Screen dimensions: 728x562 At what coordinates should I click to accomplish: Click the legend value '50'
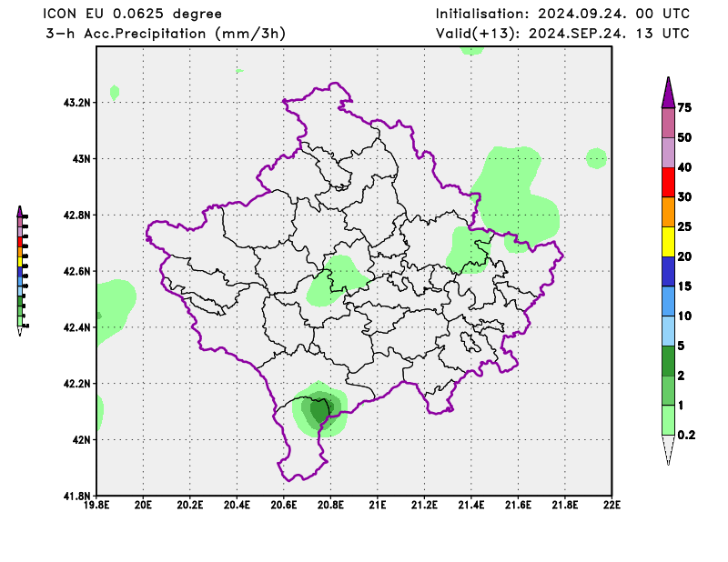(x=684, y=137)
